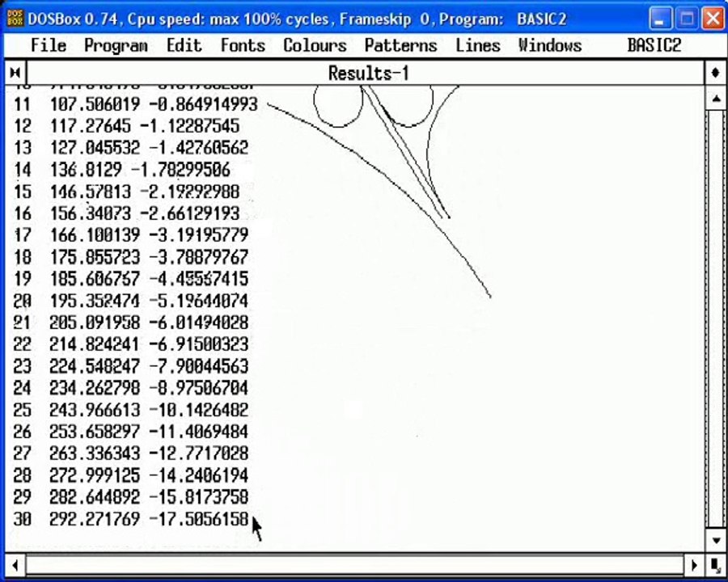Image resolution: width=728 pixels, height=582 pixels.
Task: Click the row 20 value 195.352474
Action: [x=95, y=301]
